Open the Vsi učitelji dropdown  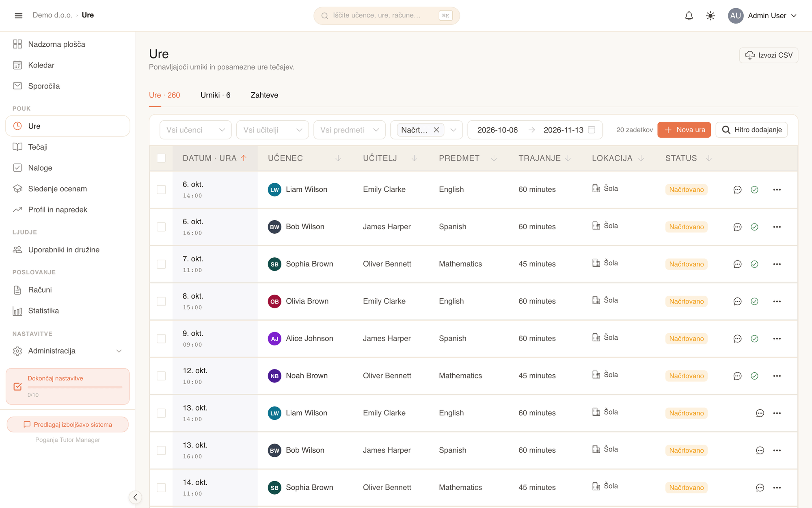point(272,130)
